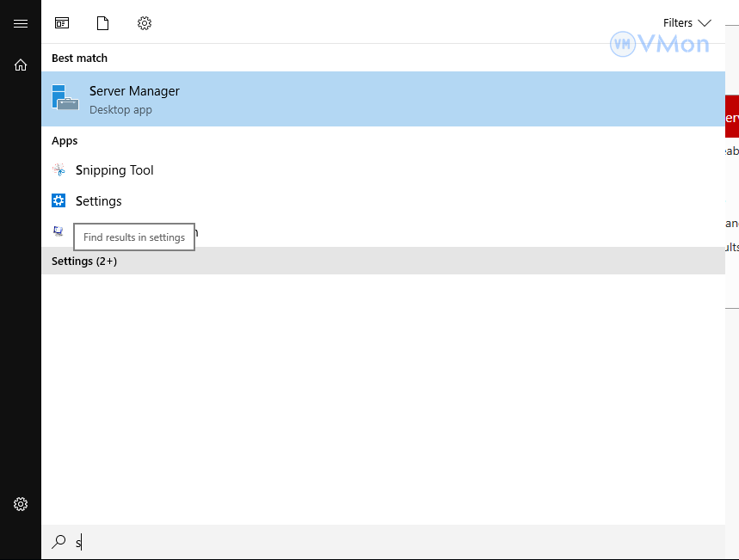Filter results by apps icon
Image resolution: width=739 pixels, height=560 pixels.
(62, 23)
